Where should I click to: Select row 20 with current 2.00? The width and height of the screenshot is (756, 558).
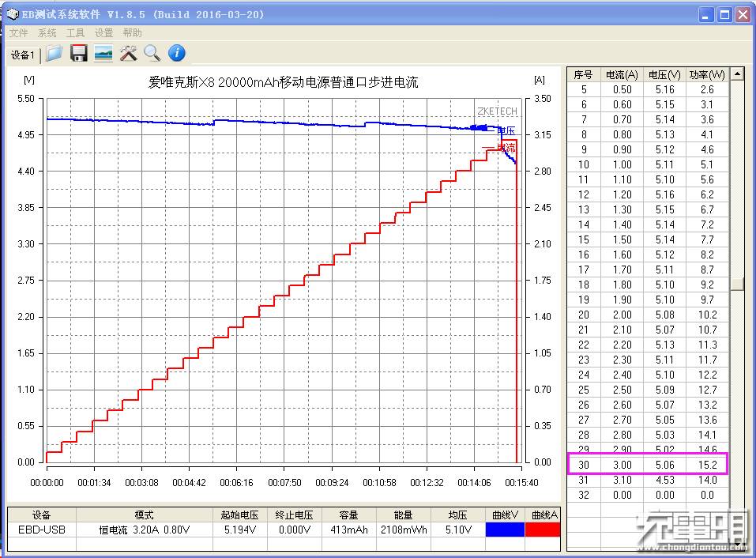648,315
